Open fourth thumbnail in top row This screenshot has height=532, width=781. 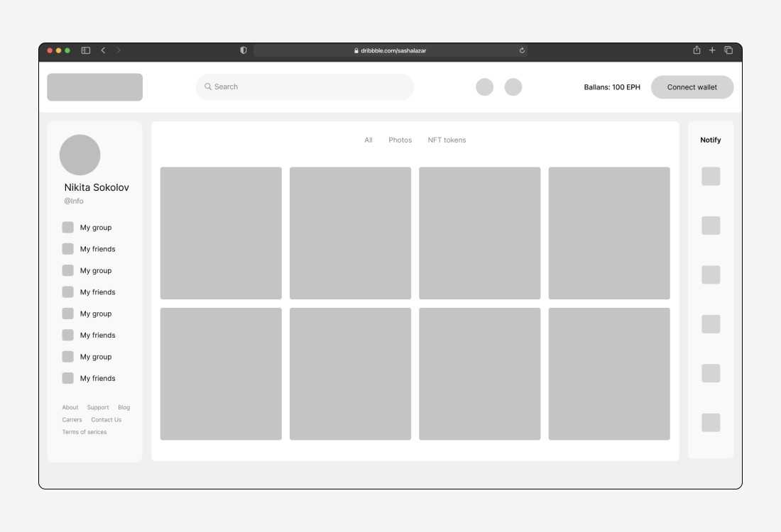pos(609,233)
